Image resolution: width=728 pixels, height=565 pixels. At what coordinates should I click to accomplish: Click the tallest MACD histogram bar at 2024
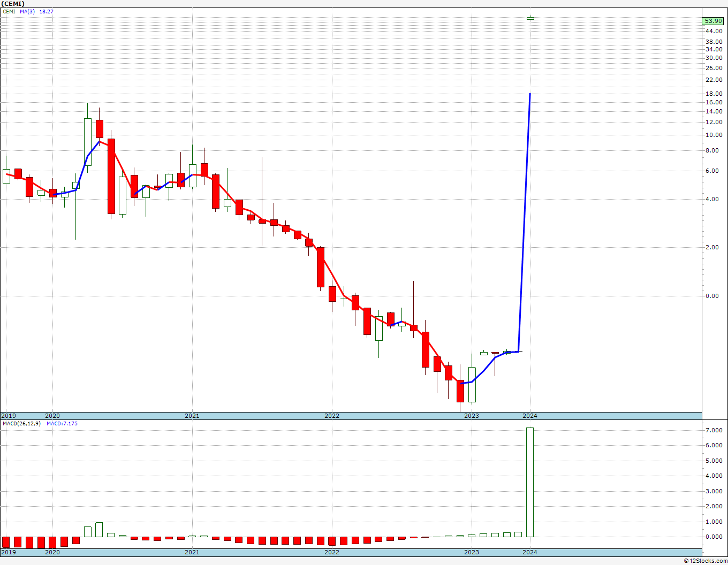530,482
